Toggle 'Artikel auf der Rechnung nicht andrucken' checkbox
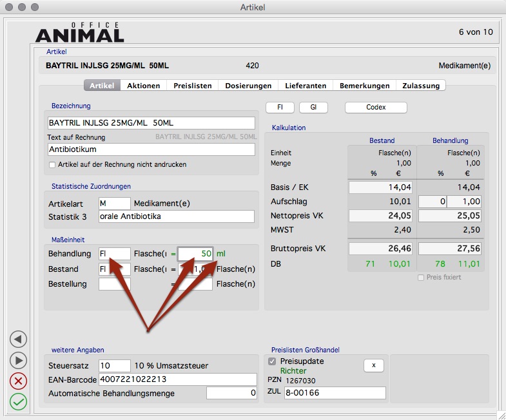The width and height of the screenshot is (506, 420). coord(52,165)
